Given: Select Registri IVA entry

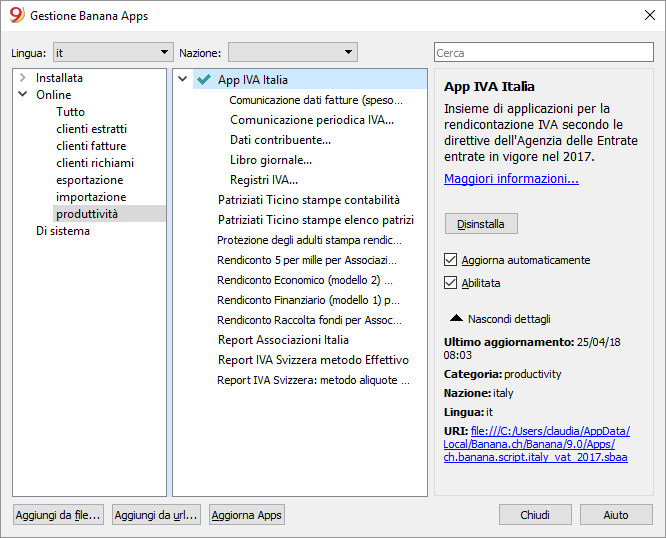Looking at the screenshot, I should [264, 180].
